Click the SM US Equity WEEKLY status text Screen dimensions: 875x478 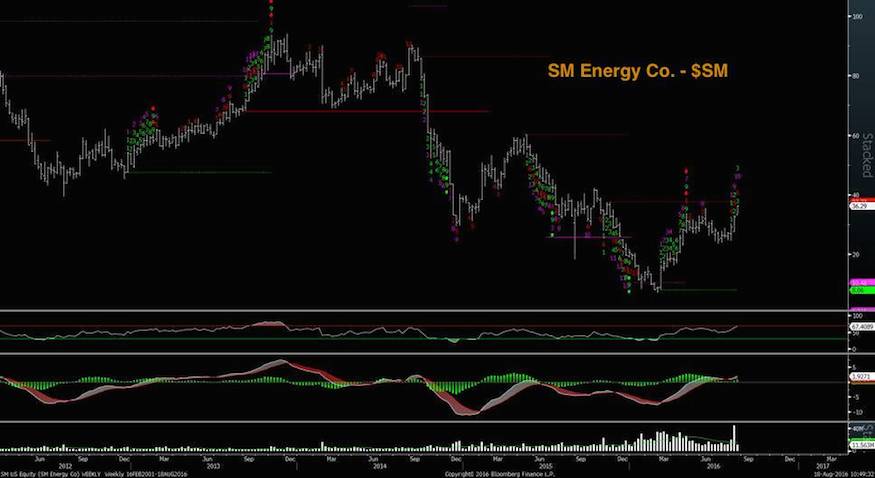point(94,474)
